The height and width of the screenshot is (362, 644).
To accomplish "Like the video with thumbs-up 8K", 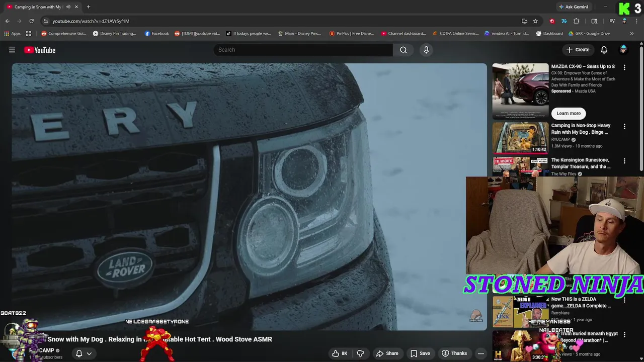I will pos(340,353).
